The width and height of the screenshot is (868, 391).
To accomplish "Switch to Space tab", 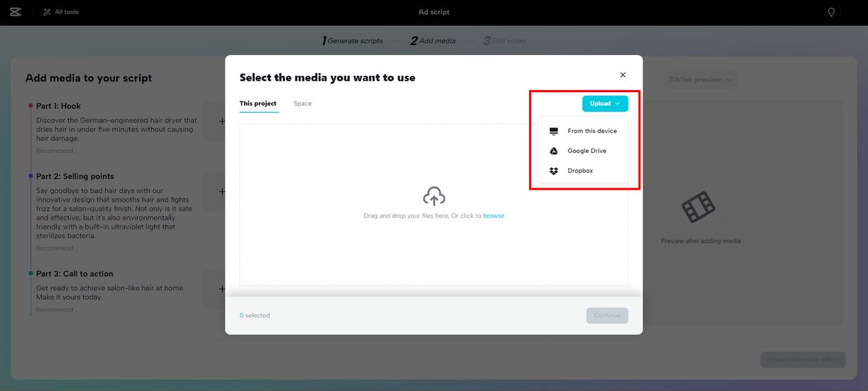I will (302, 104).
